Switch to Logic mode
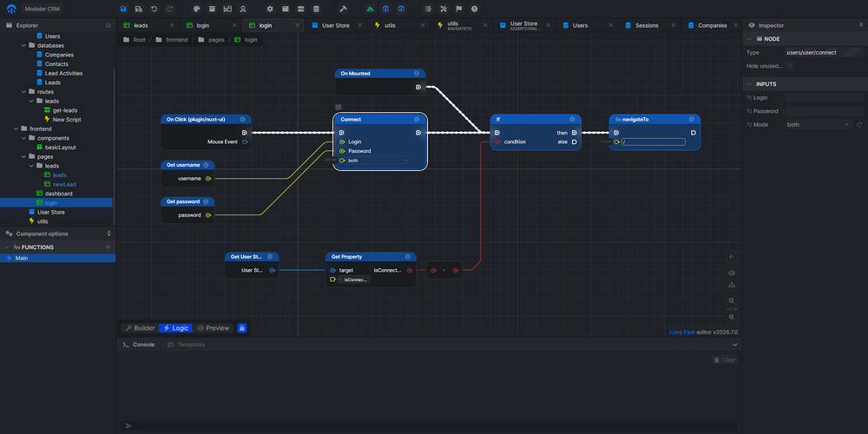 pyautogui.click(x=176, y=328)
